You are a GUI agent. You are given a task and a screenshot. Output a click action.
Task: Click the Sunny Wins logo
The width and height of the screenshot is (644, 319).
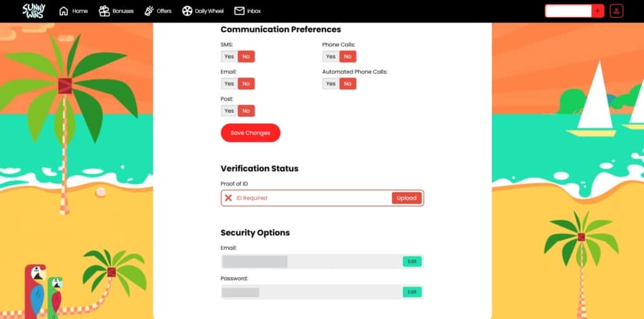click(33, 11)
